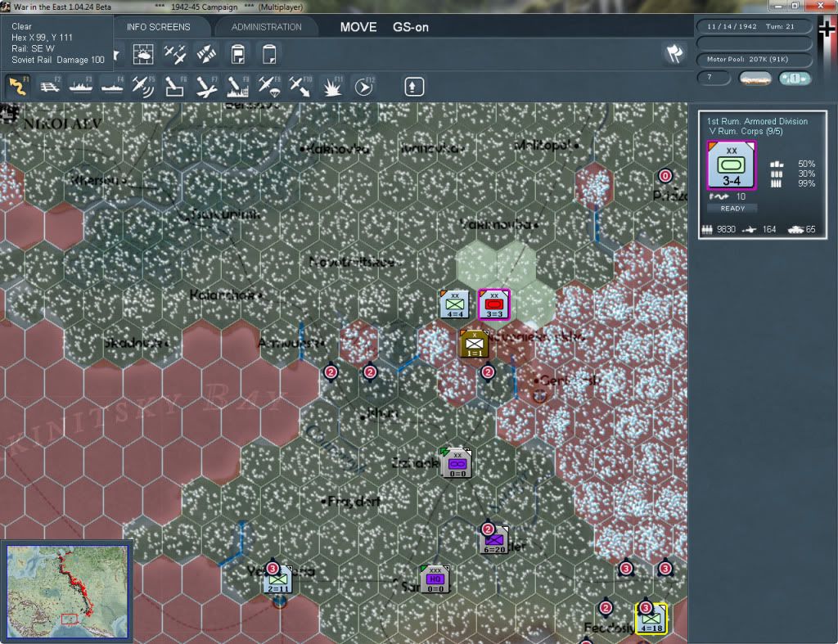This screenshot has width=838, height=644.
Task: Select Rail Move mode F2 icon
Action: pyautogui.click(x=49, y=87)
